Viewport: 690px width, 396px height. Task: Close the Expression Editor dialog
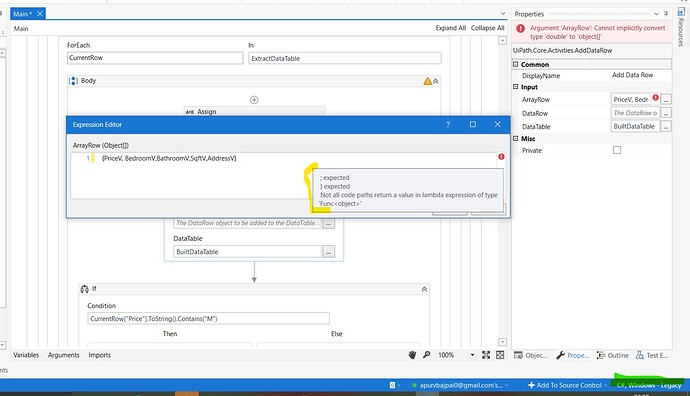point(498,125)
